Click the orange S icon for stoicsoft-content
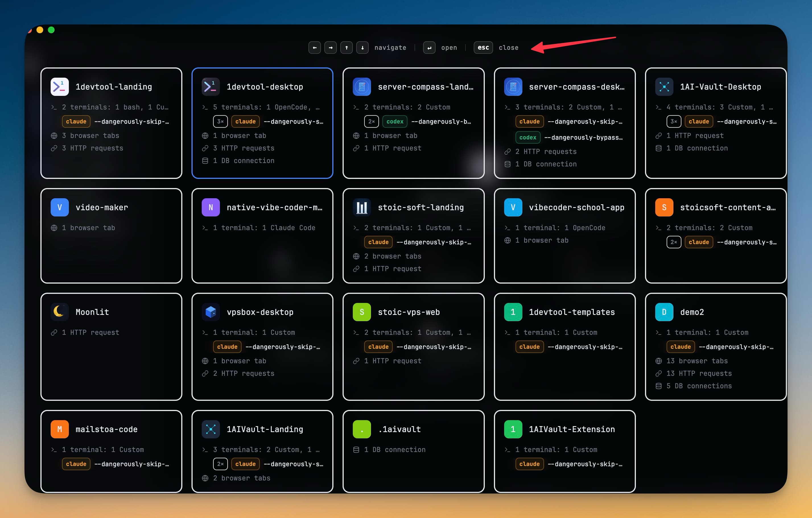 664,207
